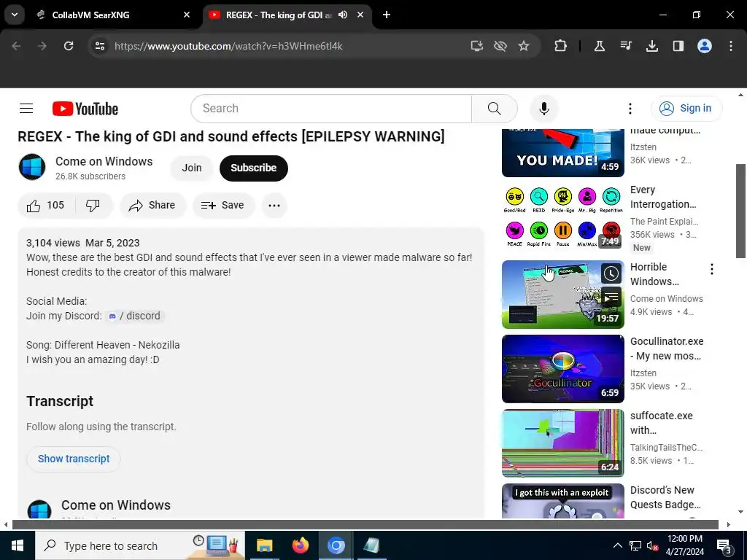Sign in to YouTube
The width and height of the screenshot is (747, 560).
point(686,109)
